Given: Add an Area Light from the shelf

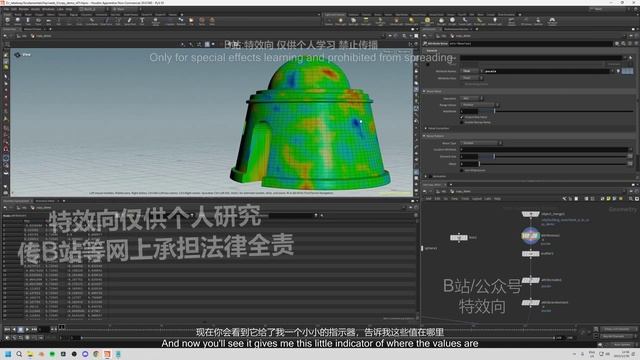Looking at the screenshot, I should coord(366,21).
